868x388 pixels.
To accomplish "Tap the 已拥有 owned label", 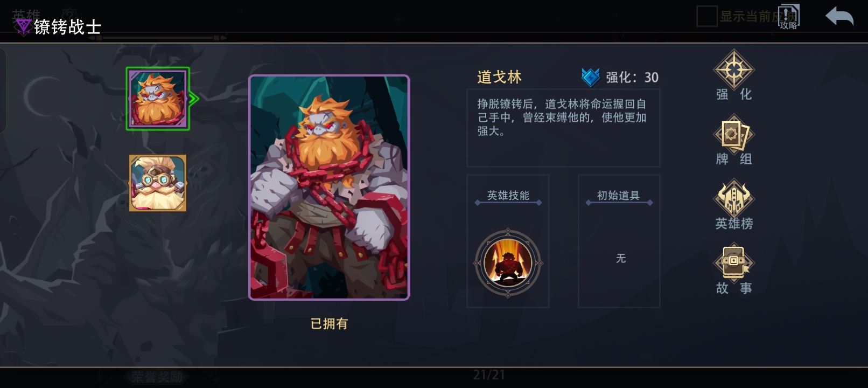I will pyautogui.click(x=329, y=323).
